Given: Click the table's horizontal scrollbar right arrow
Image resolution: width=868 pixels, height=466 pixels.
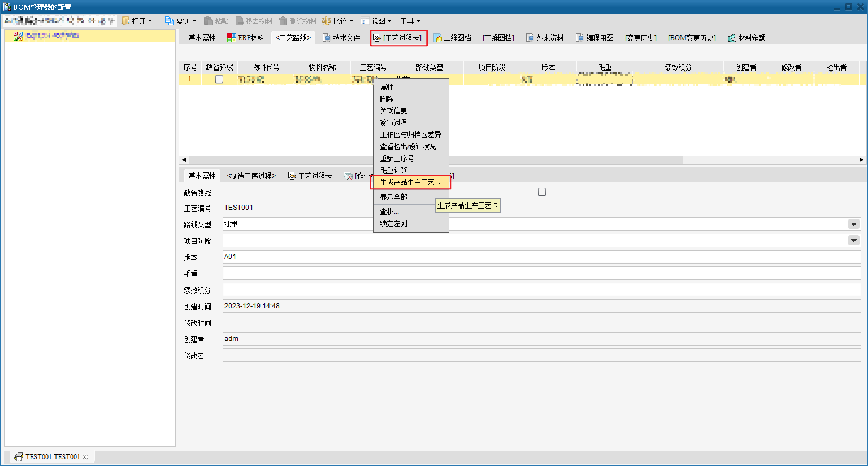Looking at the screenshot, I should click(x=861, y=160).
